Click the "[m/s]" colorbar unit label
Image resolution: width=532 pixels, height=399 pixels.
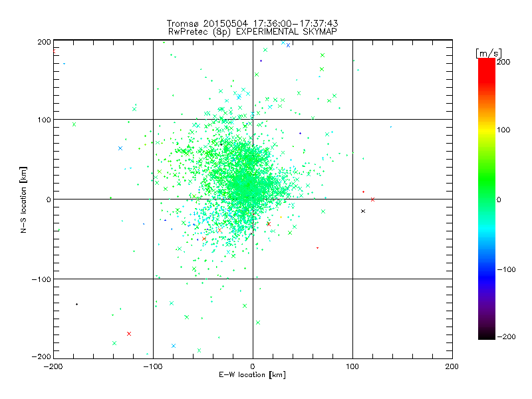[x=489, y=53]
